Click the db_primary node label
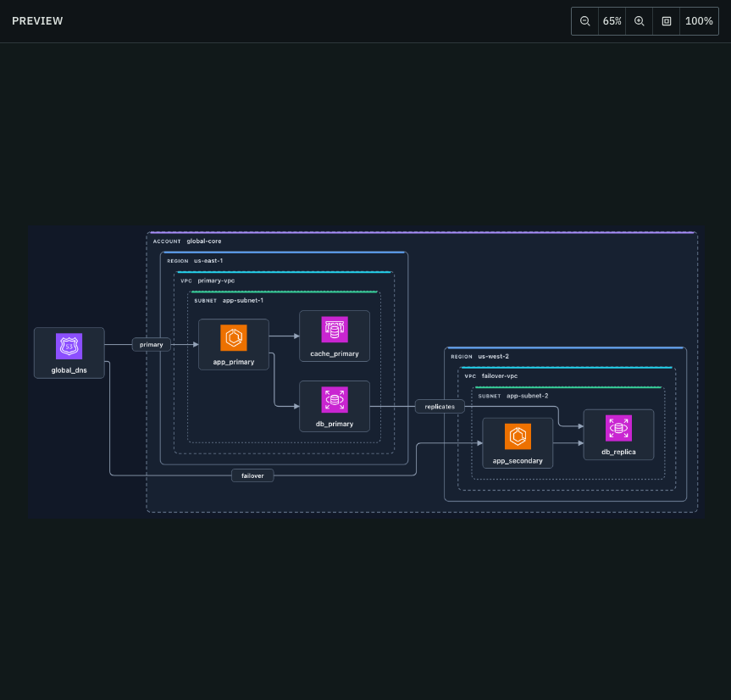731x700 pixels. [335, 424]
